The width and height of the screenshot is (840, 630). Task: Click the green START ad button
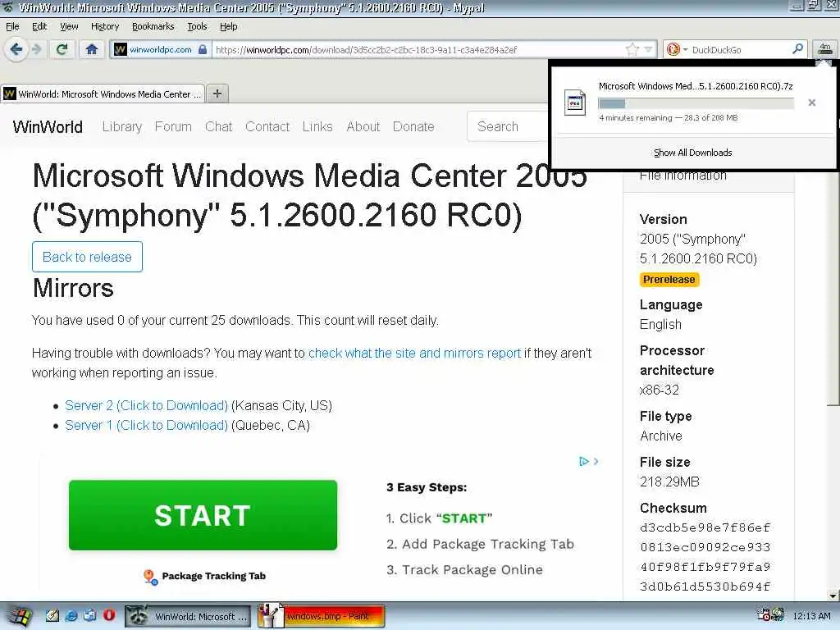click(203, 515)
